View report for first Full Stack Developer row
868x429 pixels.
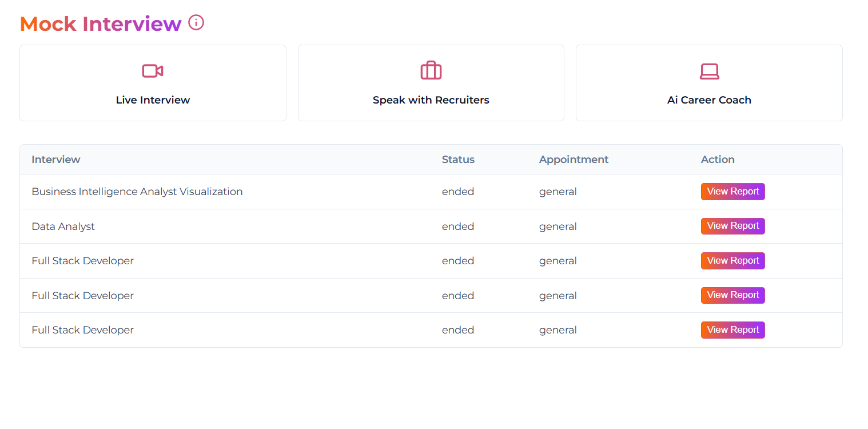(732, 261)
